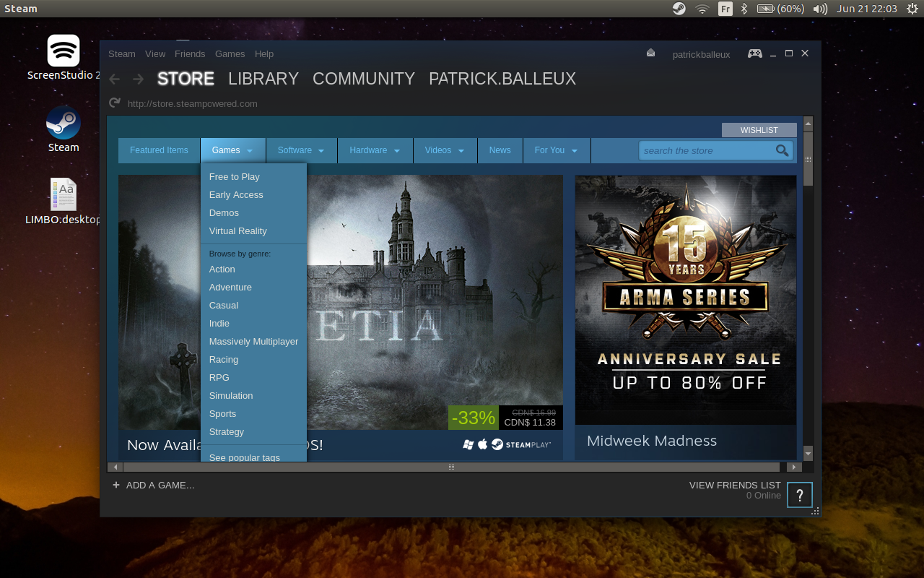Open the Featured Items tab
This screenshot has height=578, width=924.
point(159,150)
